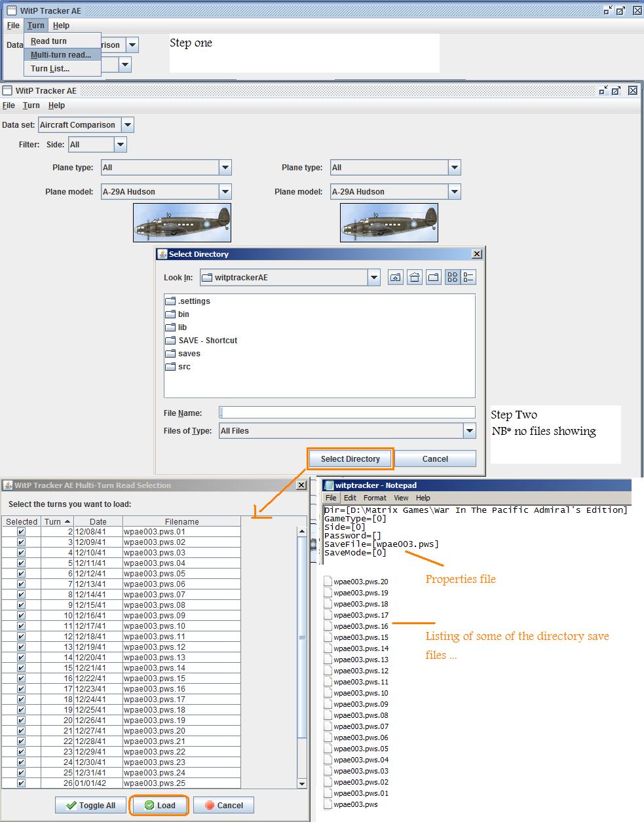Open the saves folder
This screenshot has width=644, height=822.
(183, 354)
